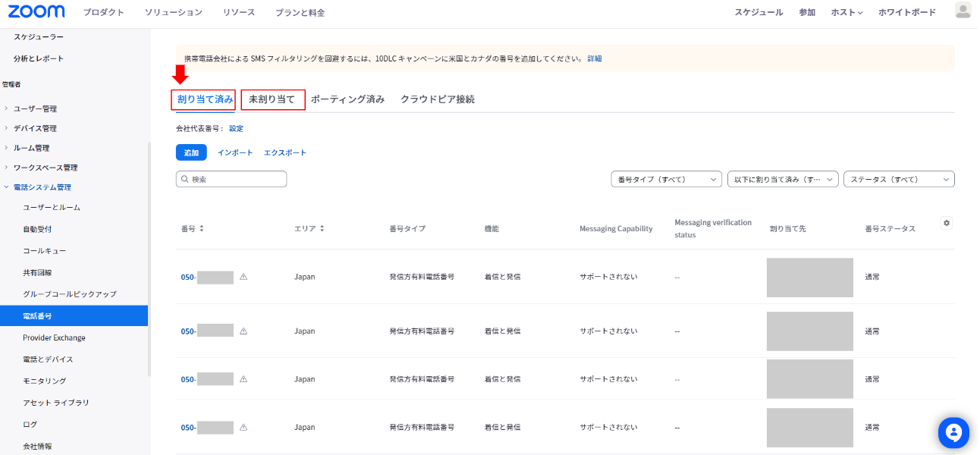
Task: Click the 番号ステータス column header
Action: (x=890, y=228)
